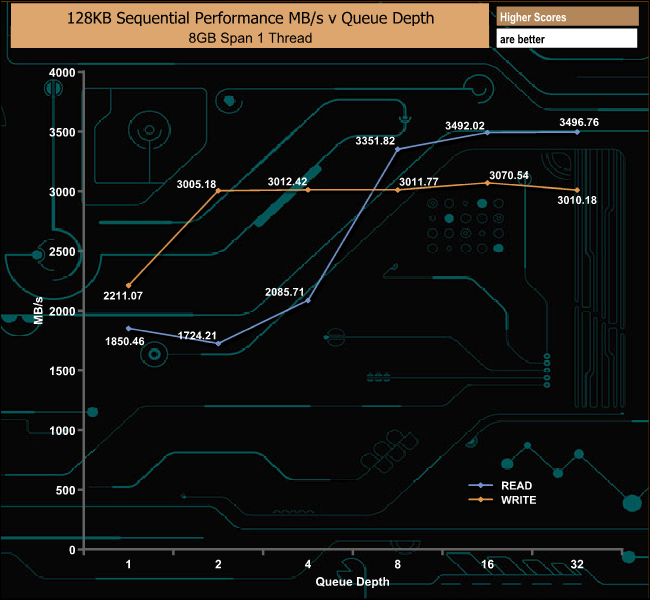Click the y-axis tick label 2000
Viewport: 650px width, 600px height.
coord(62,311)
